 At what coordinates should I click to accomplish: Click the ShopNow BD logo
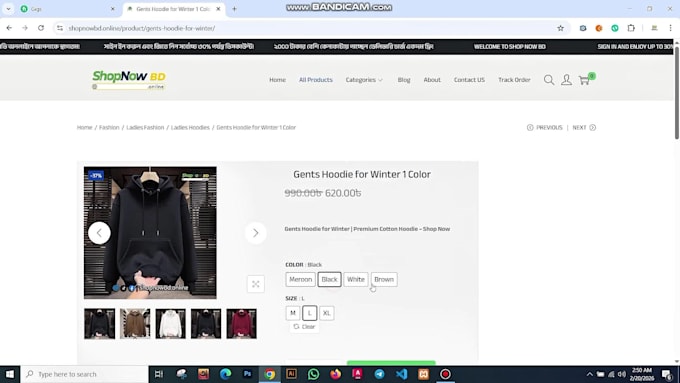129,80
